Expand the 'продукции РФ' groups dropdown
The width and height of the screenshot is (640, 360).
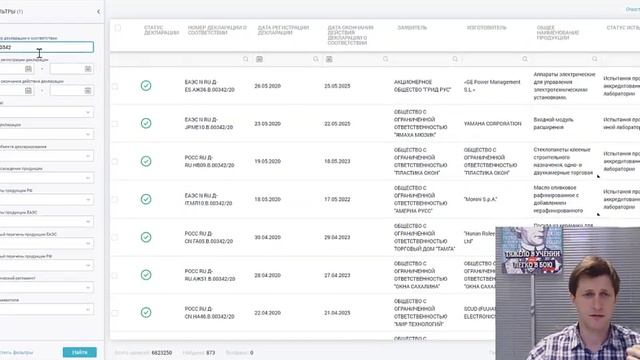tap(47, 200)
